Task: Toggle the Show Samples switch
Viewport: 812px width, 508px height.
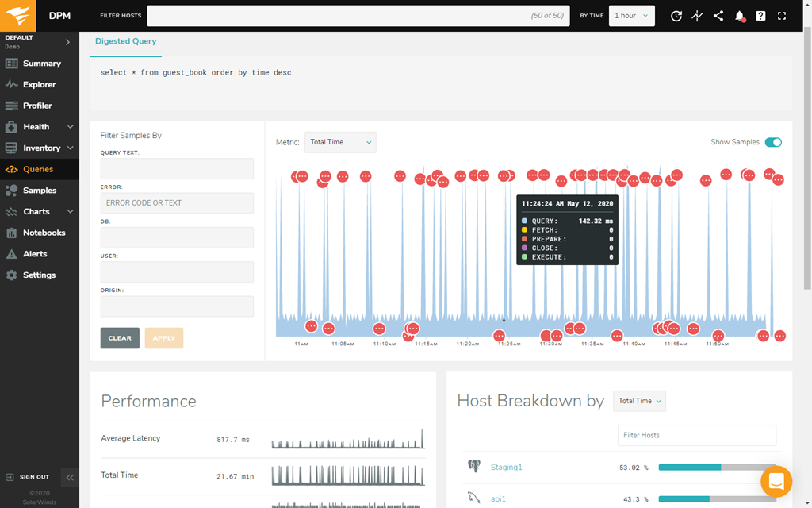Action: tap(772, 142)
